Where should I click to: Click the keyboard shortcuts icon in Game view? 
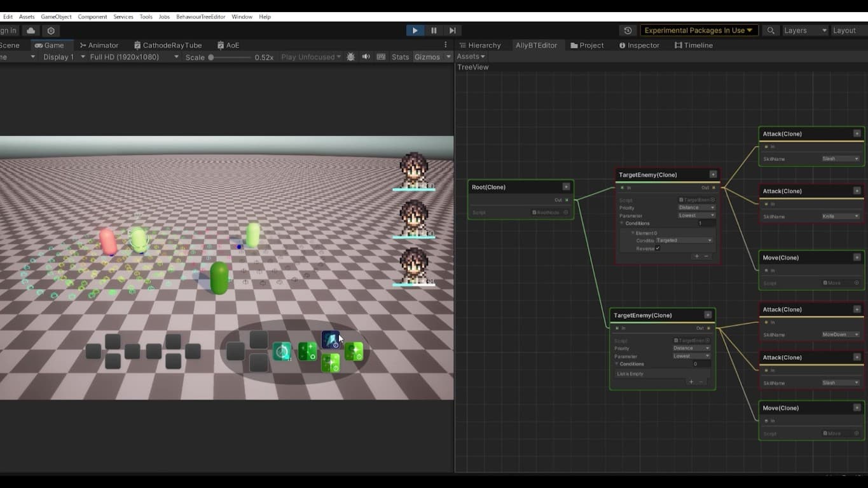tap(381, 57)
